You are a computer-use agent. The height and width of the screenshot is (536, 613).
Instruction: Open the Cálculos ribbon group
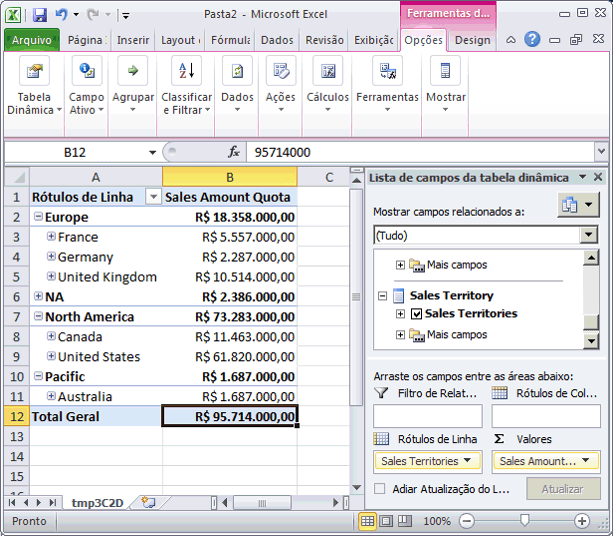(x=328, y=85)
